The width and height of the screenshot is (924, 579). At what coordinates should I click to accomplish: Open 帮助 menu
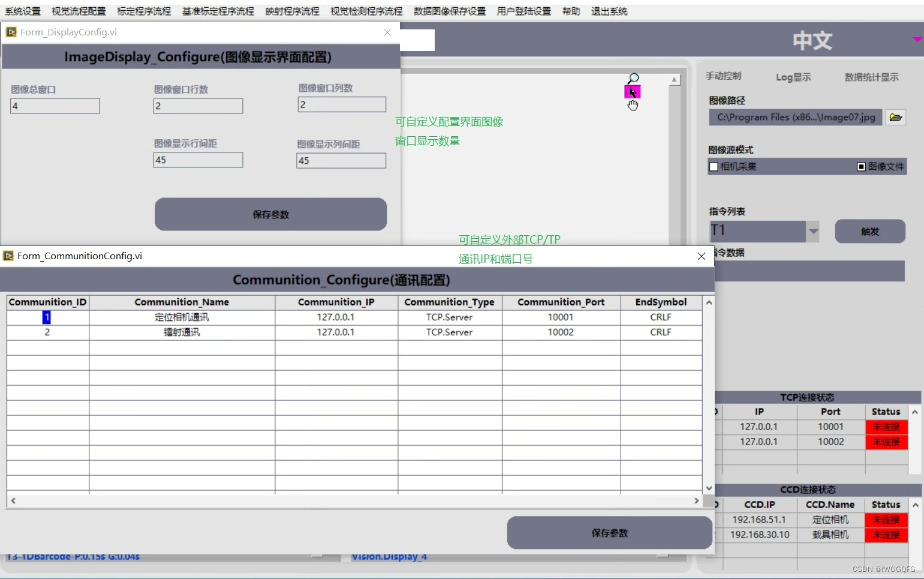[x=571, y=11]
